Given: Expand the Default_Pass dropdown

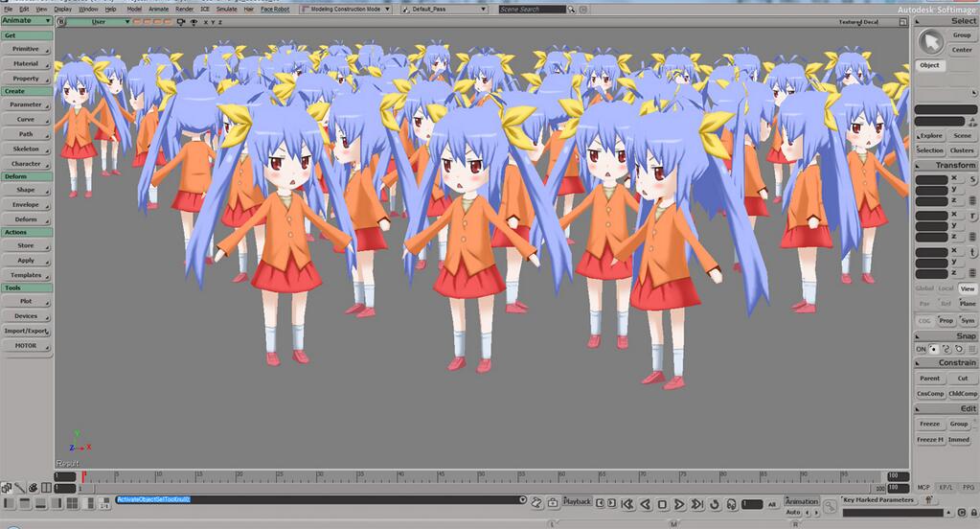Looking at the screenshot, I should click(x=444, y=9).
